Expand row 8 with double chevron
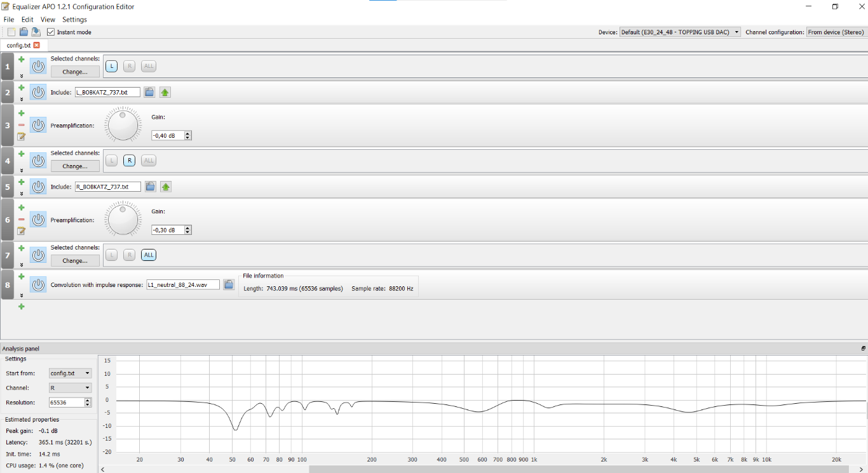Image resolution: width=868 pixels, height=473 pixels. pos(21,295)
